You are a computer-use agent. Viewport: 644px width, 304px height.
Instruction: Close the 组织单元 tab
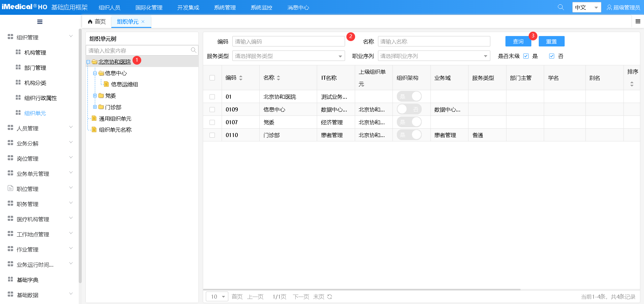coord(143,22)
